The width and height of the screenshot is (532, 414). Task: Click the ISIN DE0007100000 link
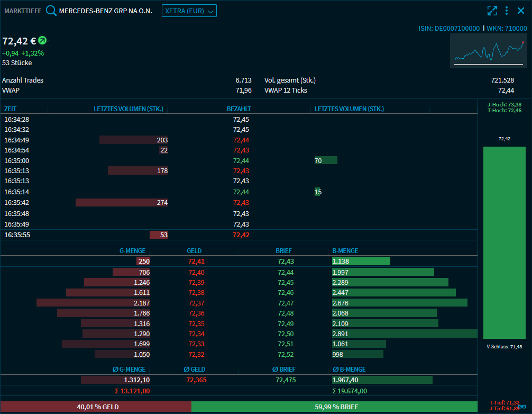pos(449,28)
